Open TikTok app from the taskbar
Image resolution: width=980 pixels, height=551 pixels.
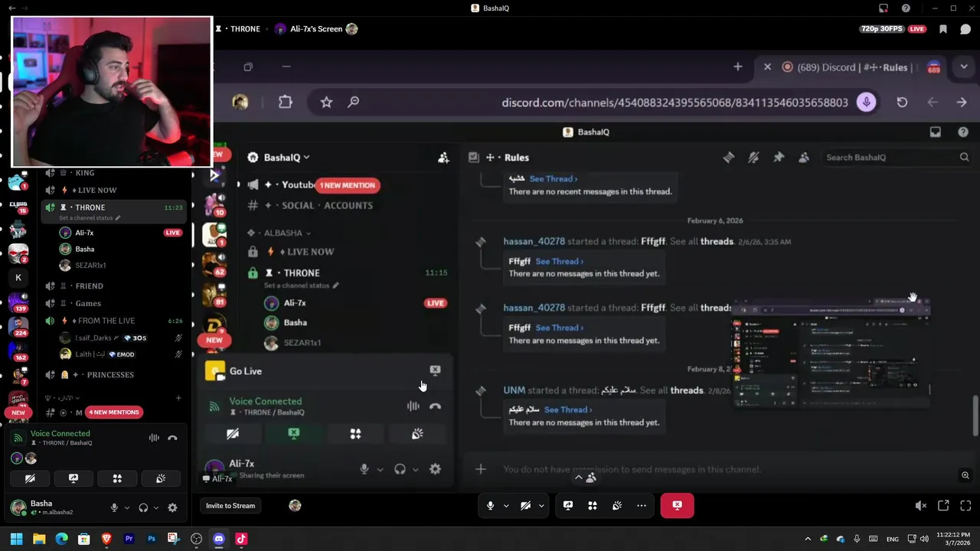click(241, 539)
